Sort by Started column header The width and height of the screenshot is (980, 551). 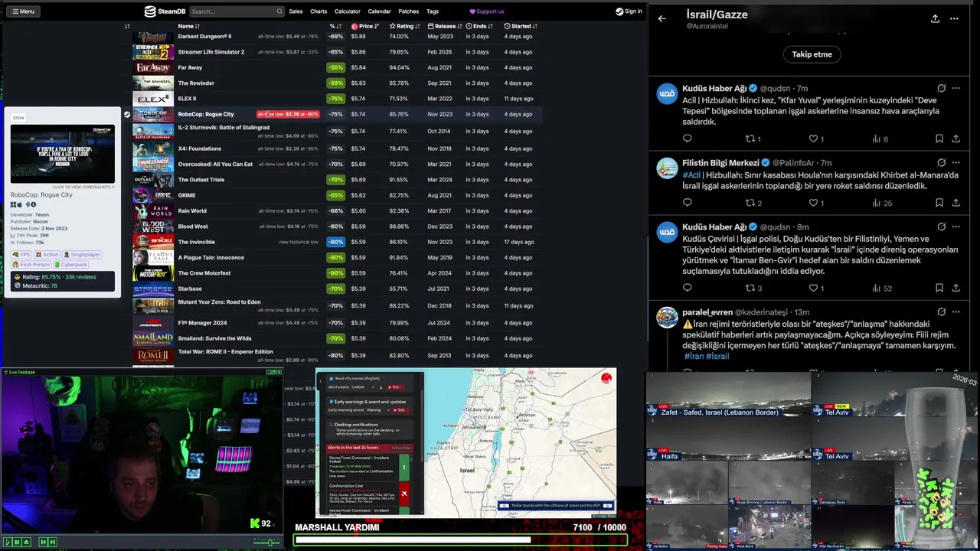pyautogui.click(x=521, y=26)
